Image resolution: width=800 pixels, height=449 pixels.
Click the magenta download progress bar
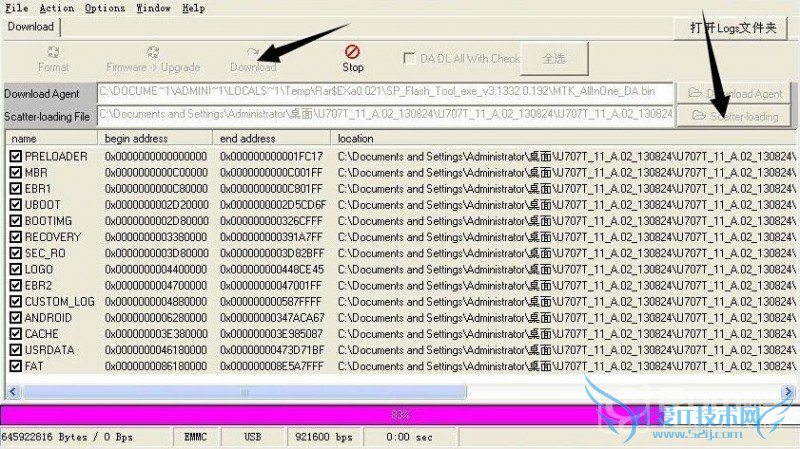pyautogui.click(x=400, y=415)
